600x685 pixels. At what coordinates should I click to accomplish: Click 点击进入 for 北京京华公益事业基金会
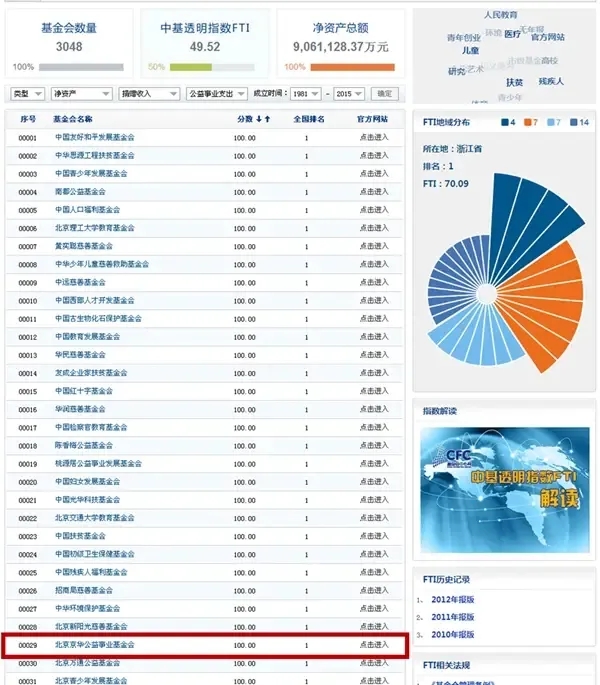(373, 645)
